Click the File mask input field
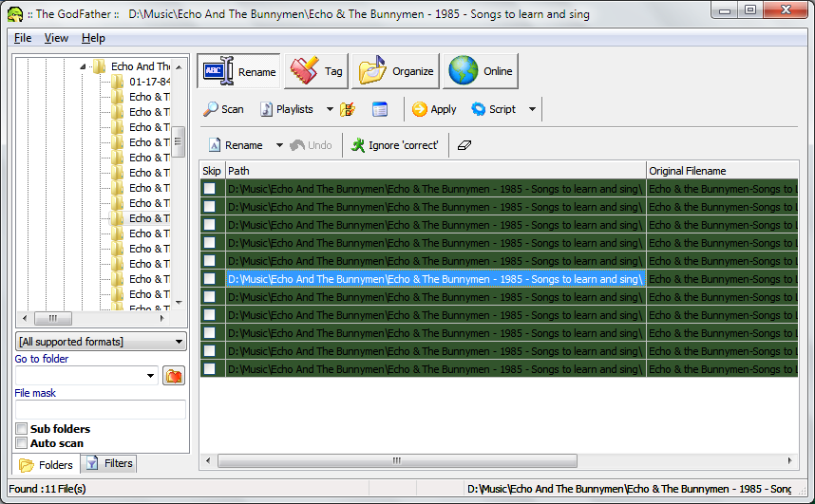This screenshot has width=815, height=504. pos(101,410)
